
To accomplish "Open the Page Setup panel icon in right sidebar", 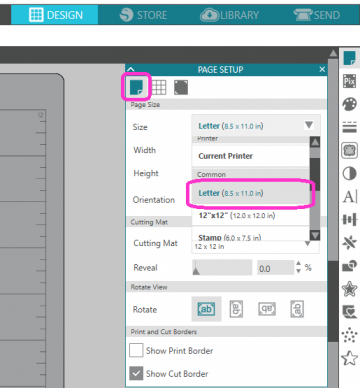I will (349, 58).
